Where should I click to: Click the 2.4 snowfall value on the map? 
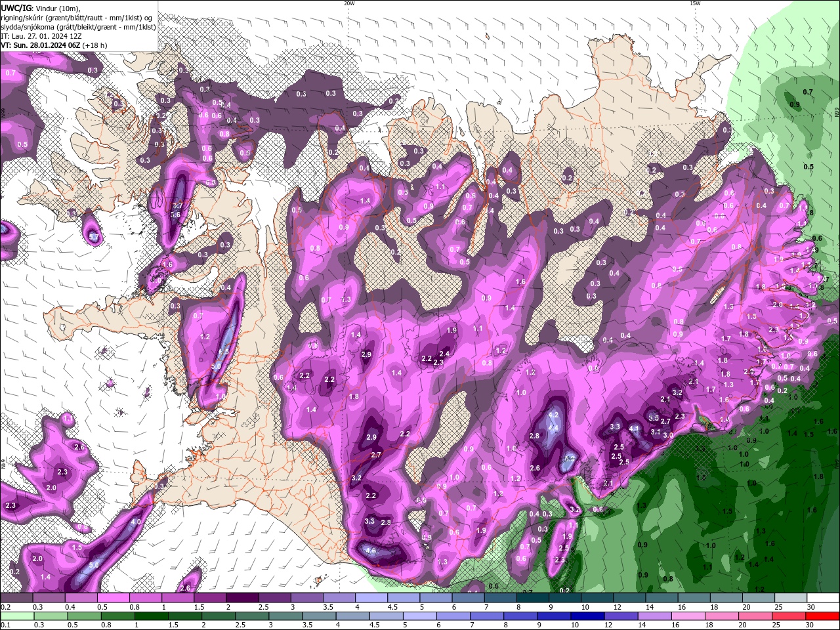tap(444, 354)
